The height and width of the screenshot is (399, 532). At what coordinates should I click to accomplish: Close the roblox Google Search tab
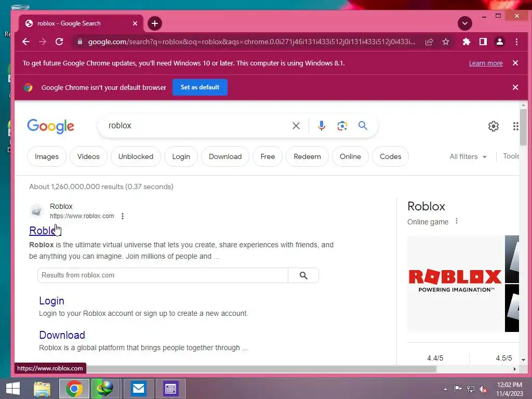pyautogui.click(x=135, y=23)
